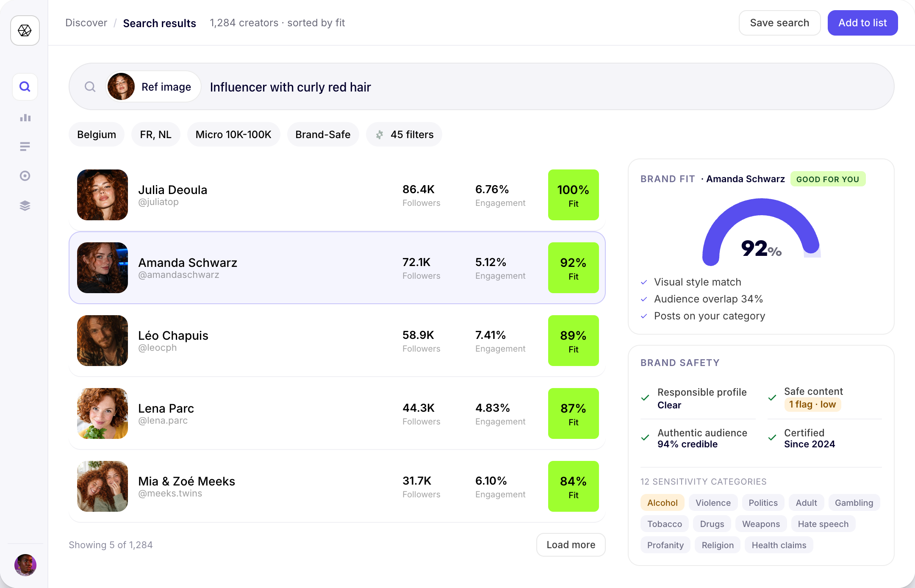Select the Hate speech sensitivity tag

(823, 524)
